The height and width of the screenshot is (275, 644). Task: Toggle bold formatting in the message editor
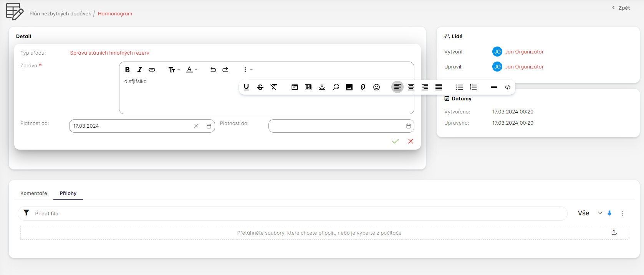[x=127, y=70]
